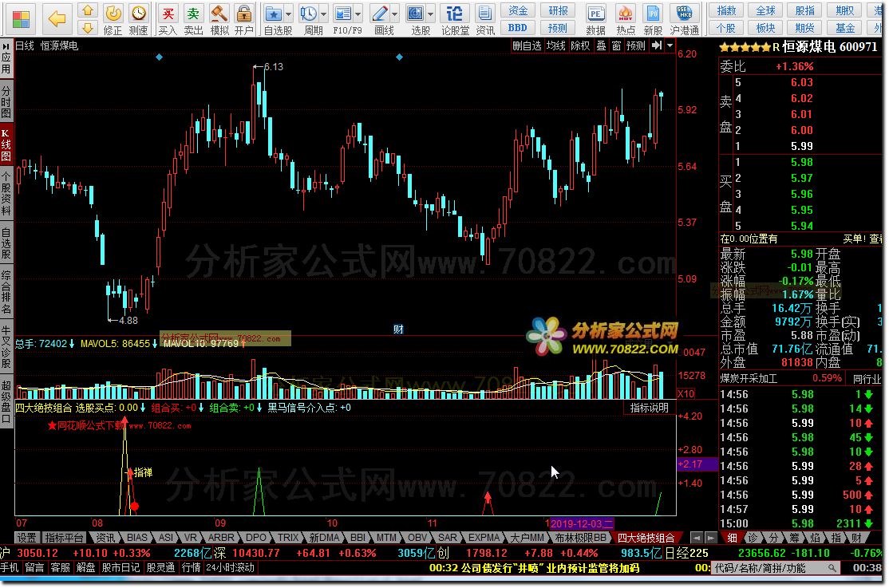Open the 模拟 gavel simulation icon

[219, 13]
